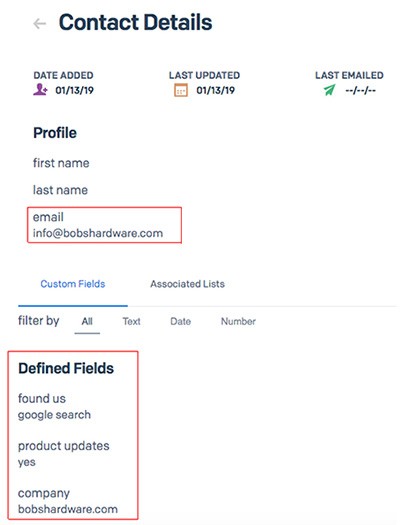Open the Associated Lists tab
Screen dimensions: 400x525
[187, 284]
